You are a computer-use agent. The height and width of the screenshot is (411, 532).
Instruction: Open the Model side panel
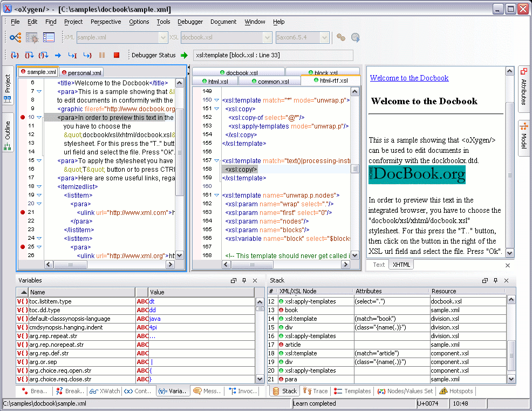[524, 138]
